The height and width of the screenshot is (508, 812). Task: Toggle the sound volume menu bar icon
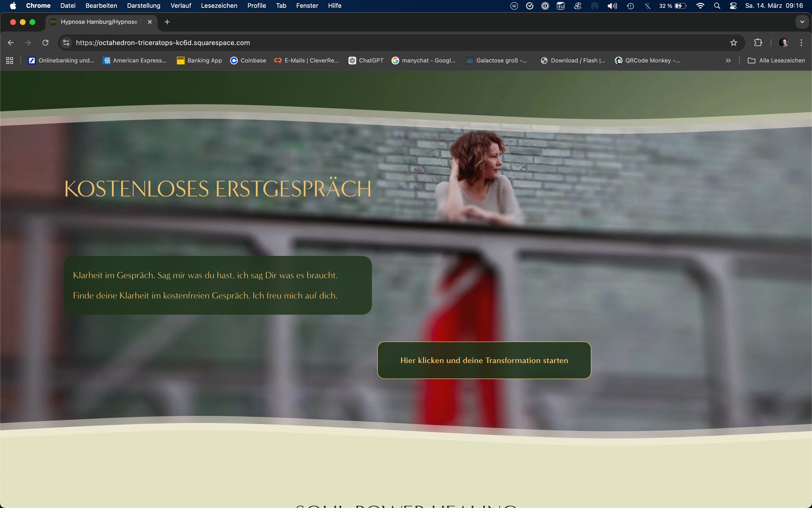tap(612, 6)
